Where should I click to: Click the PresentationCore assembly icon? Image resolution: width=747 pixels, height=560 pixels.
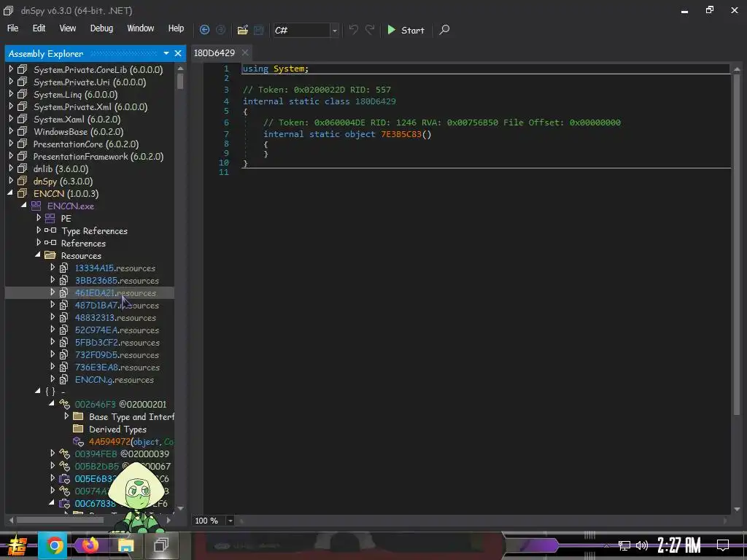[22, 144]
